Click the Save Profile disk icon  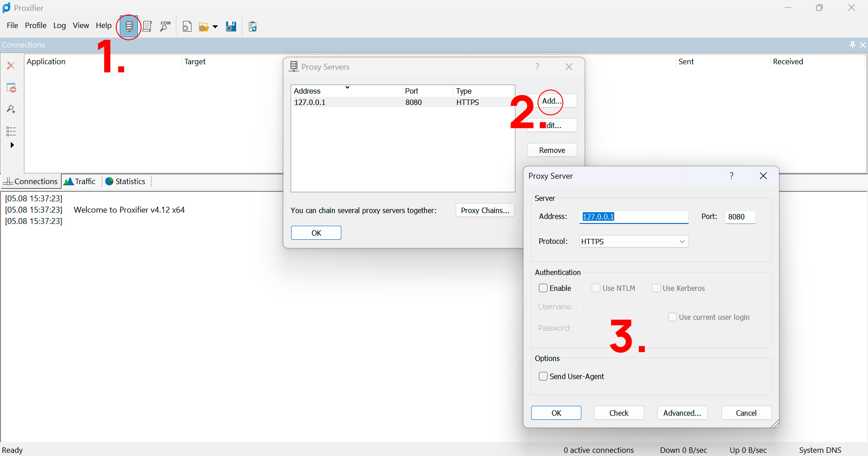pos(231,27)
